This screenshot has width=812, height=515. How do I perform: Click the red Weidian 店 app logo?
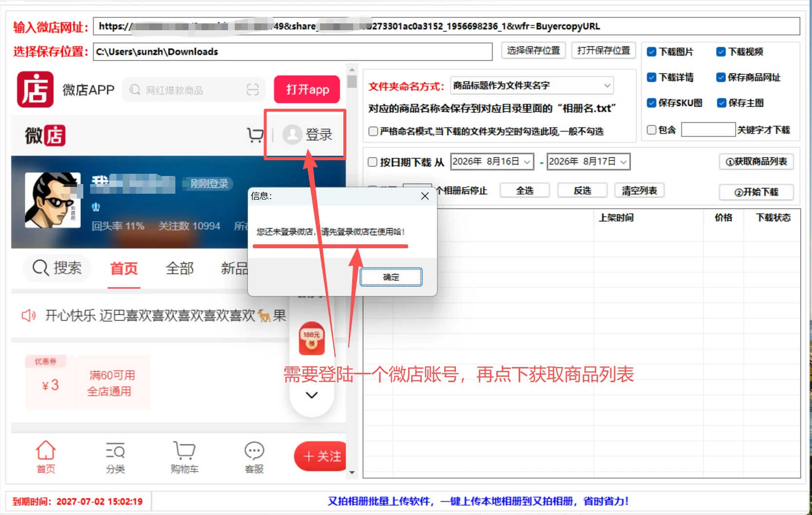click(35, 90)
